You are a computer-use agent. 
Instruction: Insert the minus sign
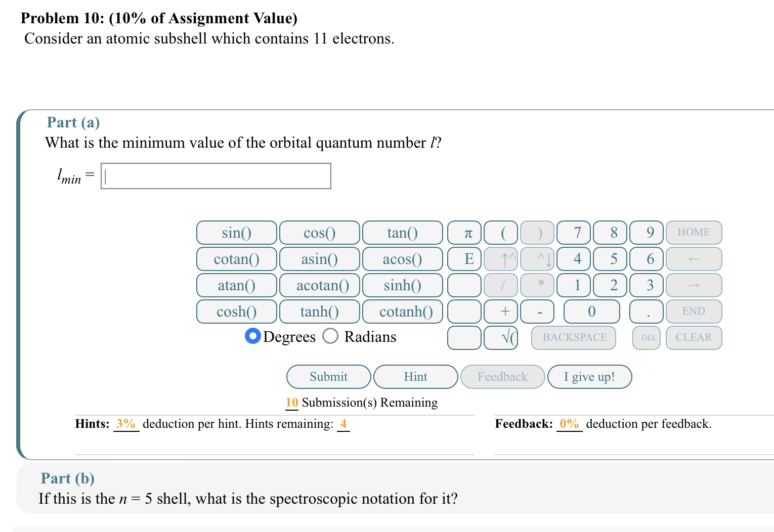pos(537,312)
